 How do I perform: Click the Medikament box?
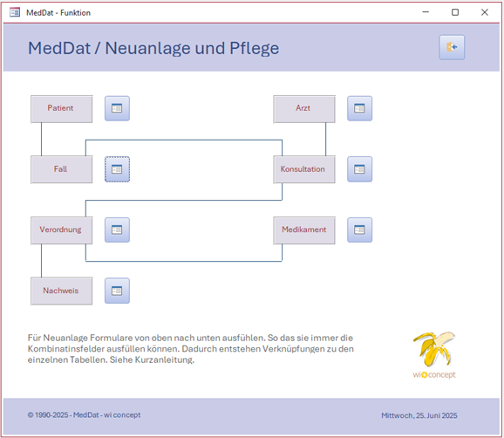[304, 230]
